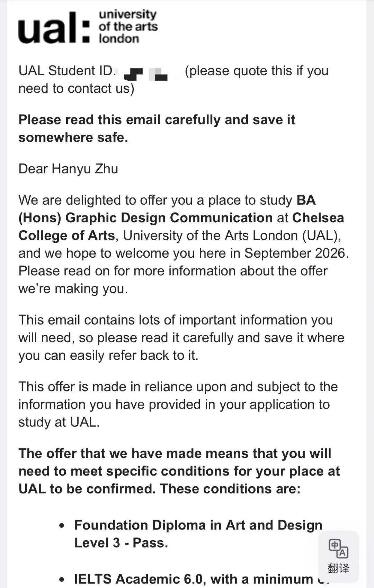Tap the "Dear Hanyu Zhu" greeting
Image resolution: width=374 pixels, height=588 pixels.
click(x=68, y=169)
